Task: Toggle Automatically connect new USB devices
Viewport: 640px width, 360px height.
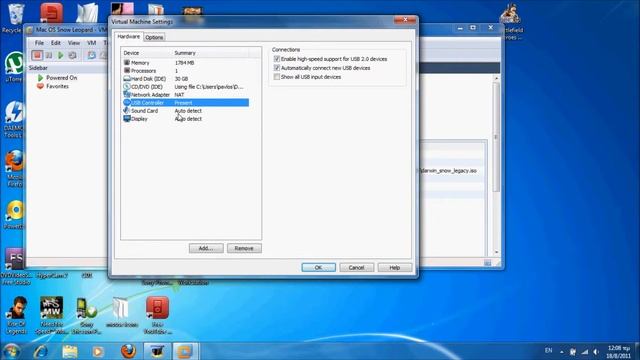Action: click(277, 68)
